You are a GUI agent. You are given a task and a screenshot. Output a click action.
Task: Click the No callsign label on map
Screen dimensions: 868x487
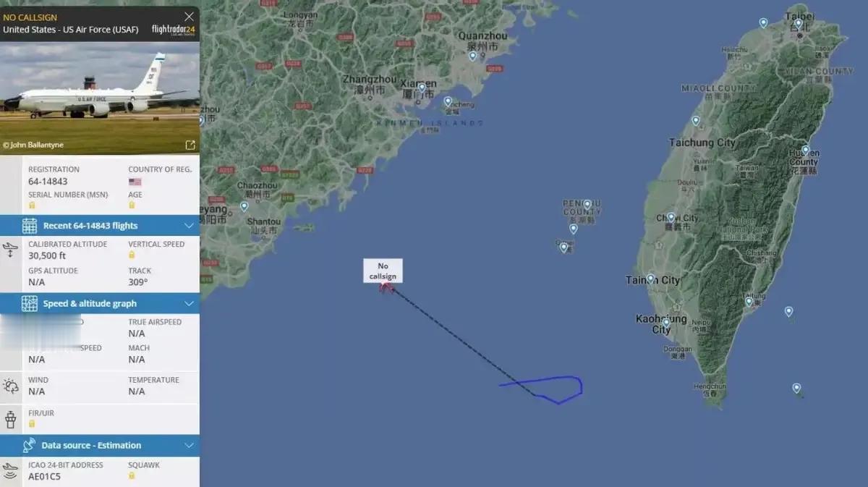[x=383, y=271]
